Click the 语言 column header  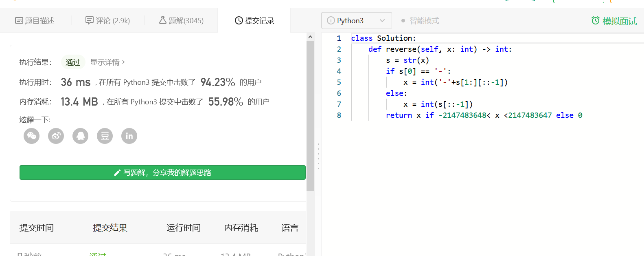[x=290, y=227]
